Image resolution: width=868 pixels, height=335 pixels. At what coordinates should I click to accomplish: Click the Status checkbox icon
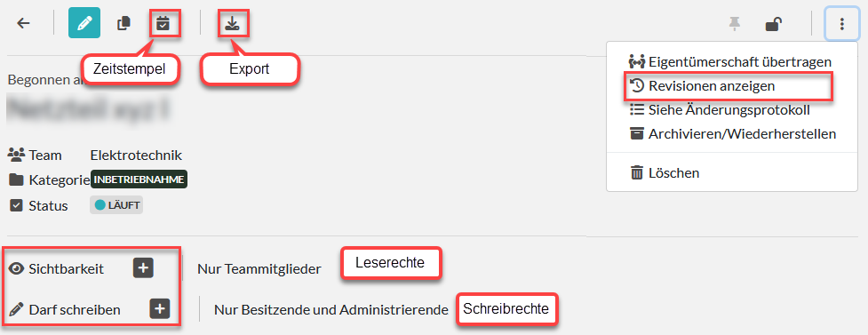[x=16, y=205]
